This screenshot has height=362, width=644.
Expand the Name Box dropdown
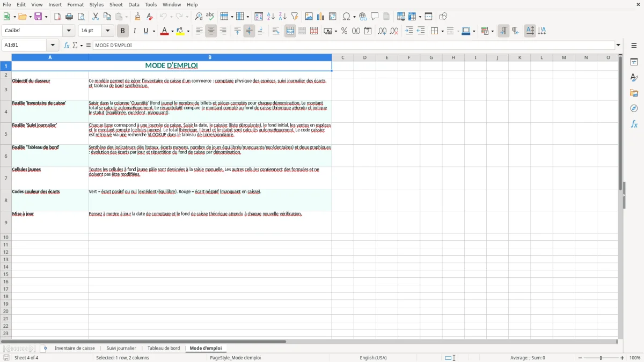tap(53, 46)
